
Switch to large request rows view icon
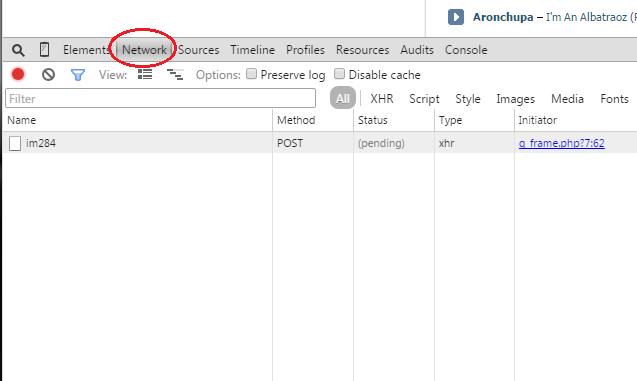click(x=145, y=74)
